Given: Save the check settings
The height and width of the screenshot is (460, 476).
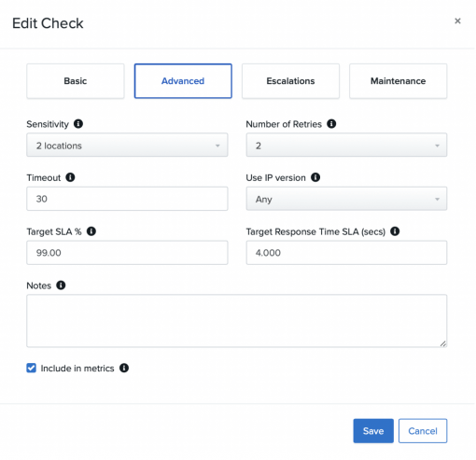Looking at the screenshot, I should coord(373,431).
